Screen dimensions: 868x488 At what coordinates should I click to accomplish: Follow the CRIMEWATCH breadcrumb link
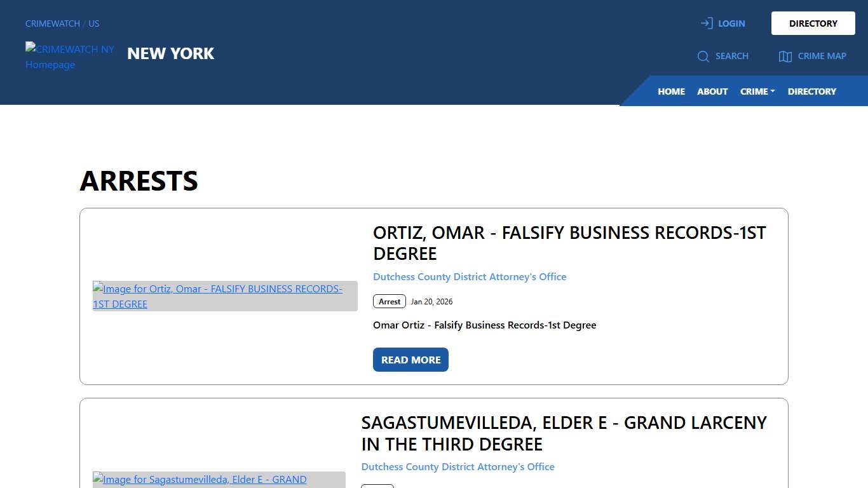click(x=53, y=24)
